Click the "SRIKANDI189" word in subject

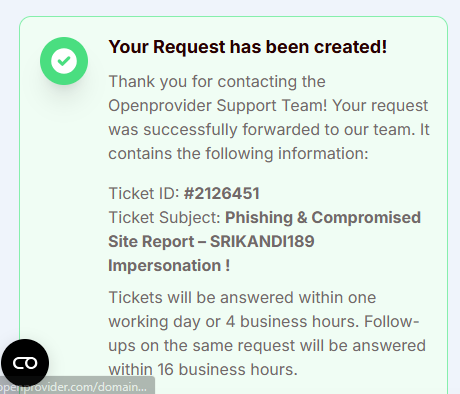pos(262,241)
